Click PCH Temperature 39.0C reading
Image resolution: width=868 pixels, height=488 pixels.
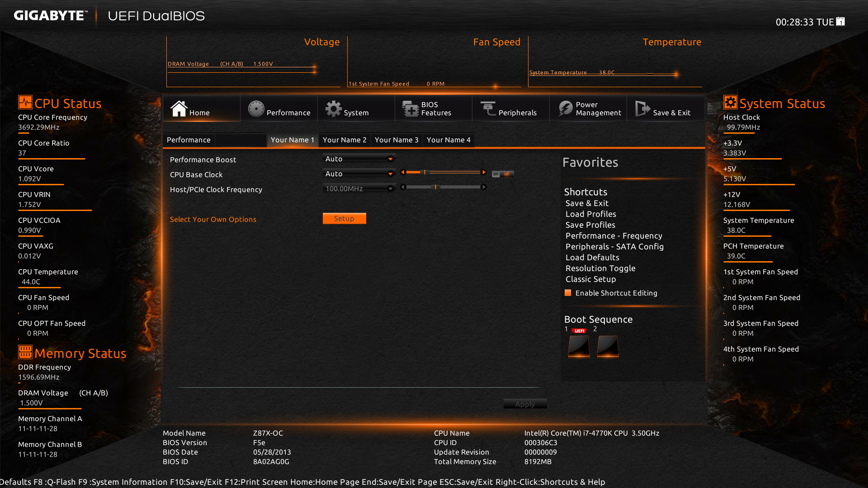point(736,256)
